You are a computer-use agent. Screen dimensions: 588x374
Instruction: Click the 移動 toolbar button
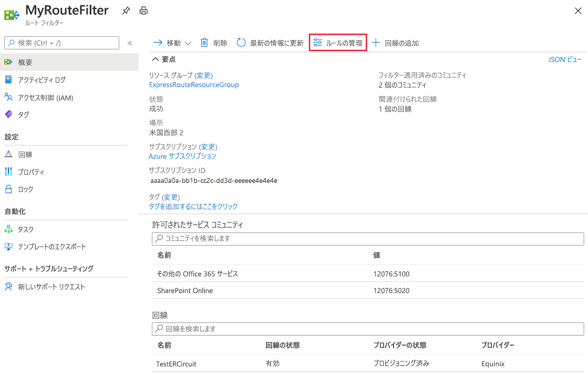(x=172, y=43)
